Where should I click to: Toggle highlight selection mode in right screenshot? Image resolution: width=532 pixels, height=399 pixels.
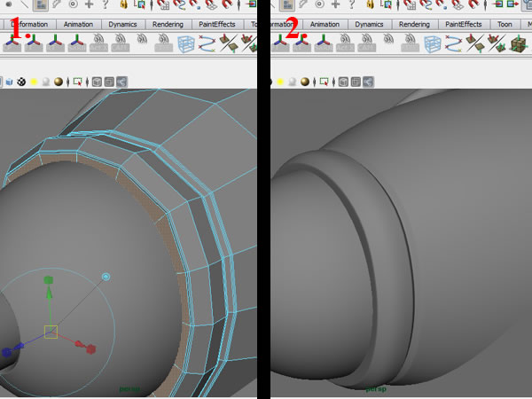coord(386,4)
